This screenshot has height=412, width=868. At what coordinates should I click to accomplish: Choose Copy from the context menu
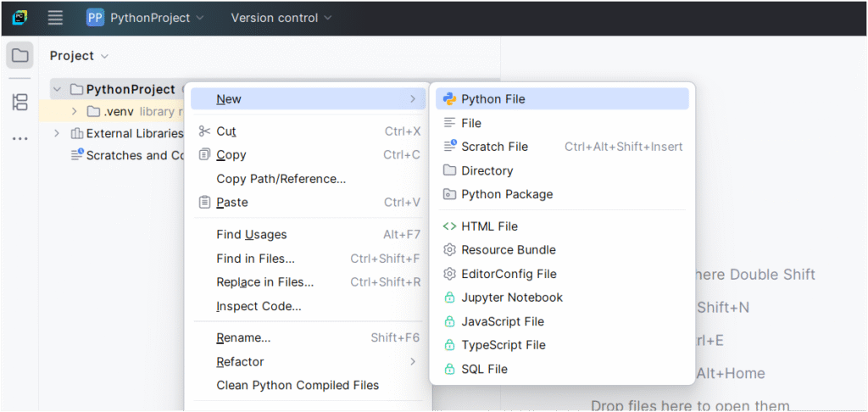click(x=309, y=154)
